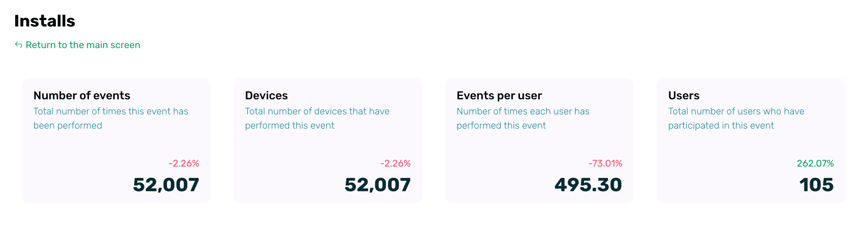
Task: Select the Number of events card title
Action: (x=82, y=95)
